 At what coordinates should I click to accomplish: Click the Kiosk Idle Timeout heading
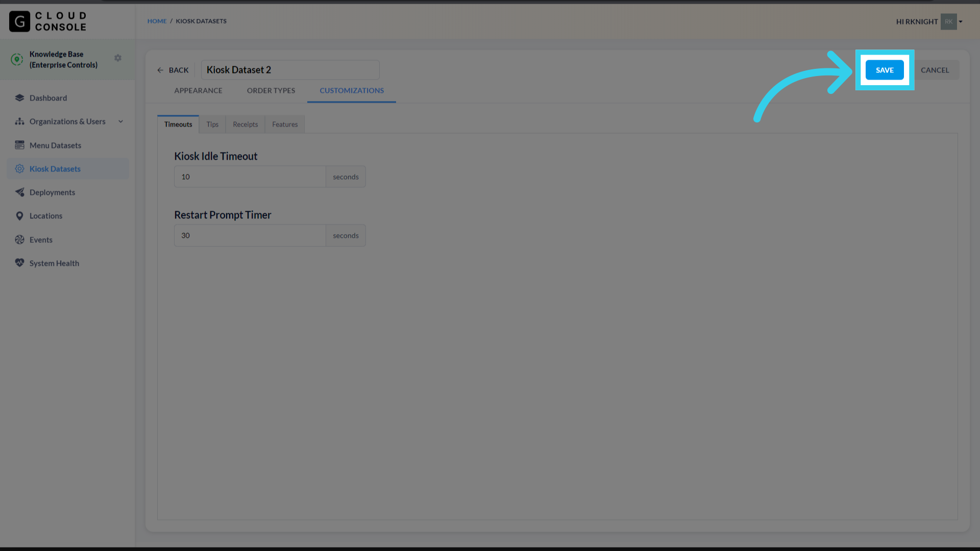click(x=215, y=157)
